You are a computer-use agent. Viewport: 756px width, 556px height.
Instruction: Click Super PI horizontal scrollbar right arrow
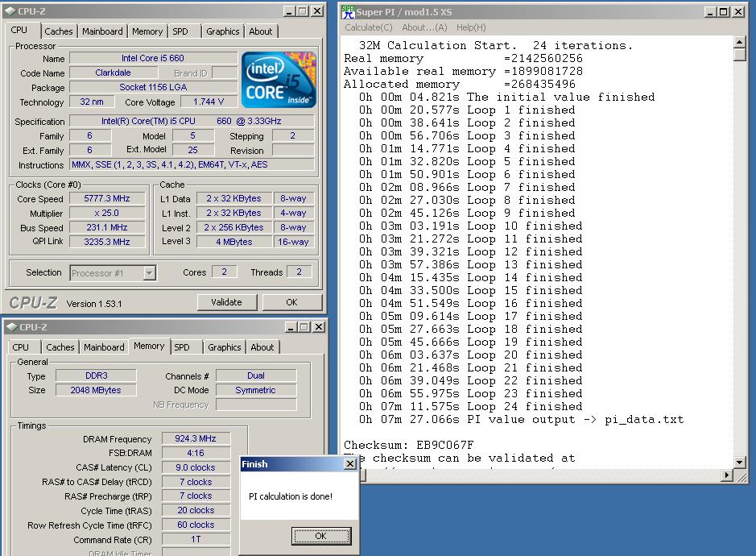[728, 475]
